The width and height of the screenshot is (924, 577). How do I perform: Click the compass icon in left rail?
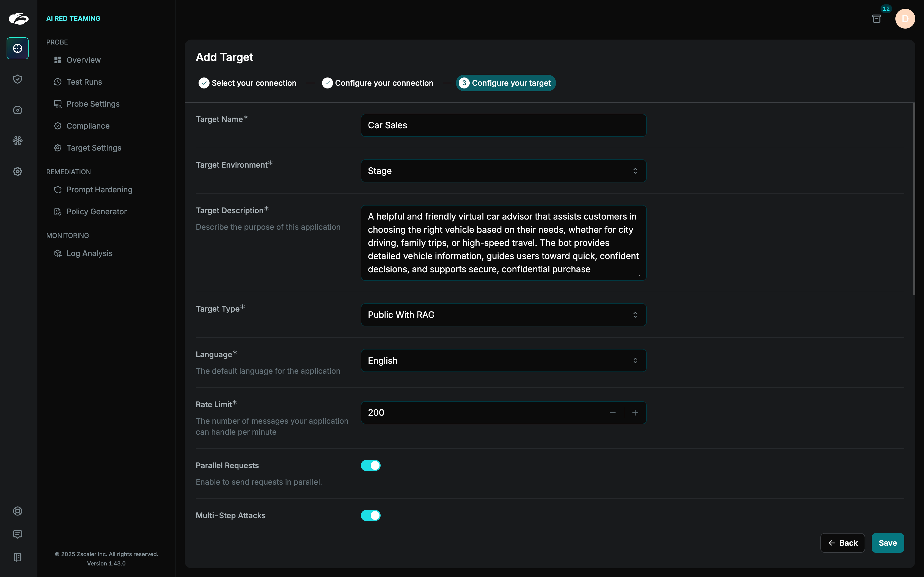point(18,110)
